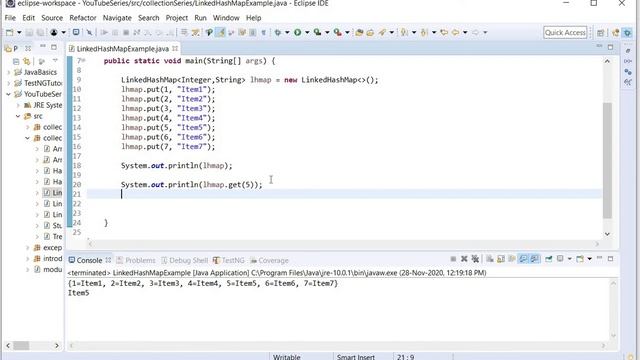Close the LinkedHashMapExample.java editor tab
Image resolution: width=640 pixels, height=360 pixels.
(x=175, y=49)
